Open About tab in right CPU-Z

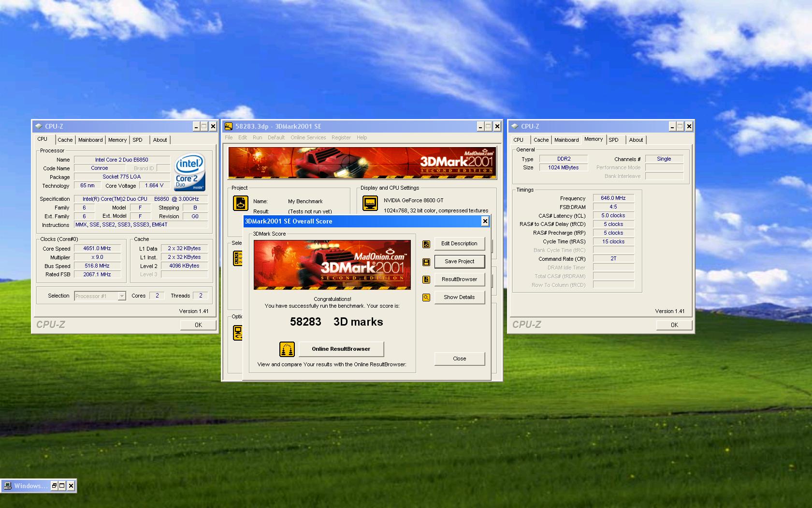(636, 140)
